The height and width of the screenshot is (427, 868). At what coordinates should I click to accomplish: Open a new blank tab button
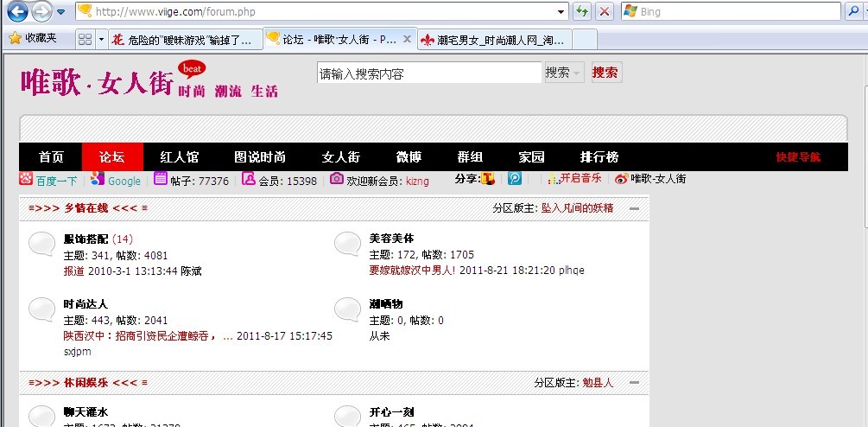click(x=584, y=39)
